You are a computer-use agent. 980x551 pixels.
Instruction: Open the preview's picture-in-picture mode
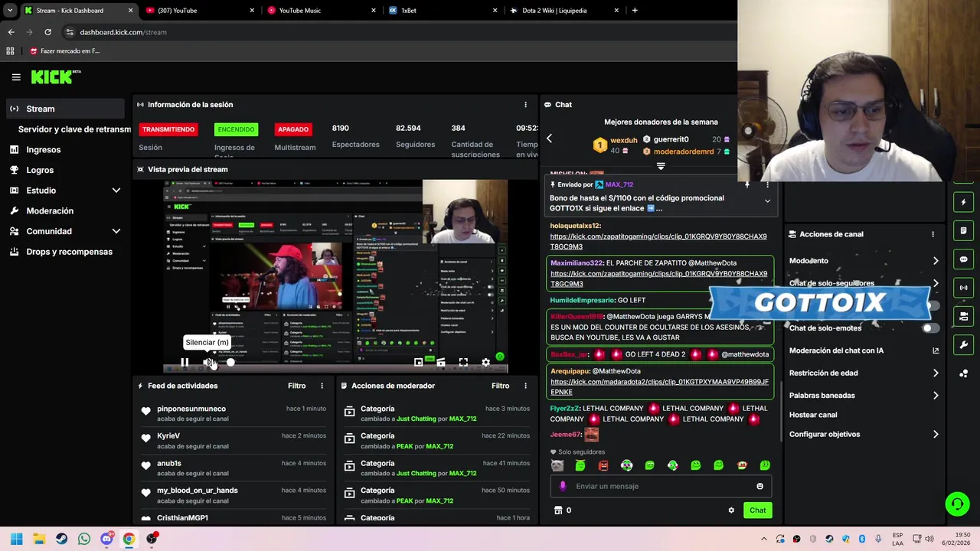[418, 362]
